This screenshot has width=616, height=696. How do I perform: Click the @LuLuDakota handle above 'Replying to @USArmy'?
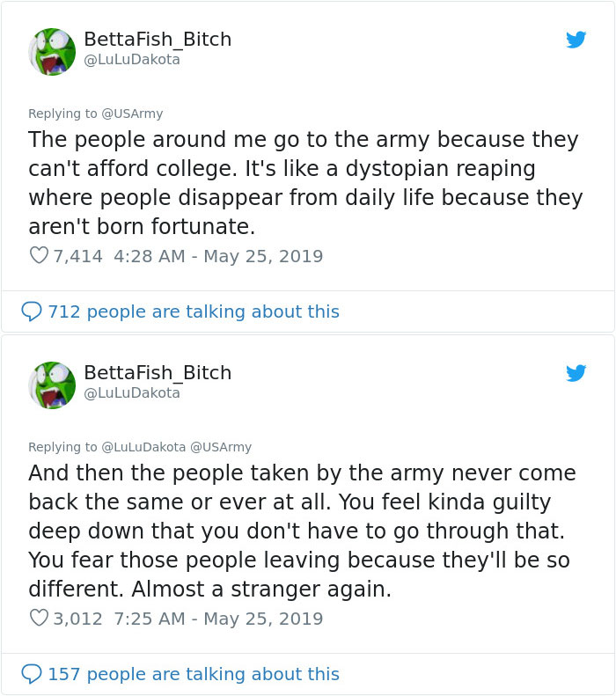click(131, 59)
